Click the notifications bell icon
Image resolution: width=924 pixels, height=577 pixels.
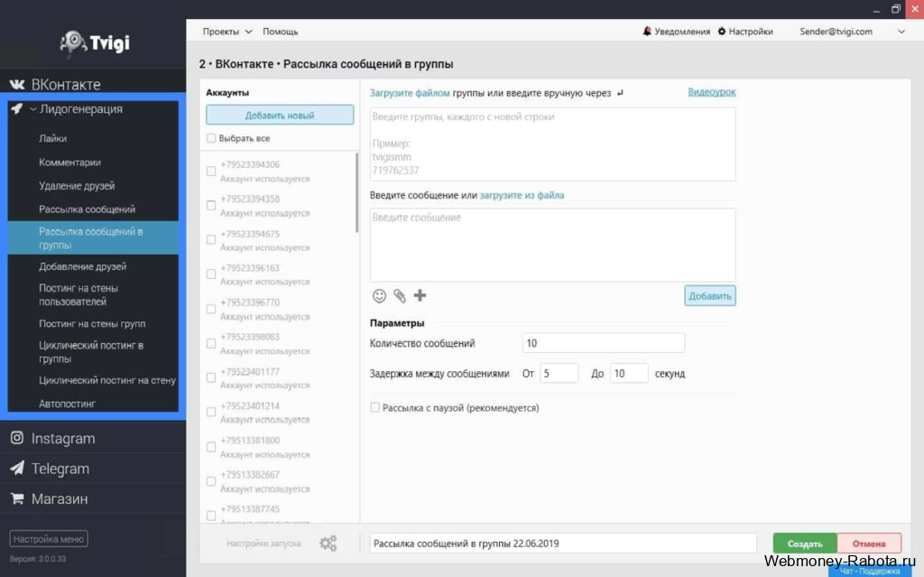tap(647, 32)
